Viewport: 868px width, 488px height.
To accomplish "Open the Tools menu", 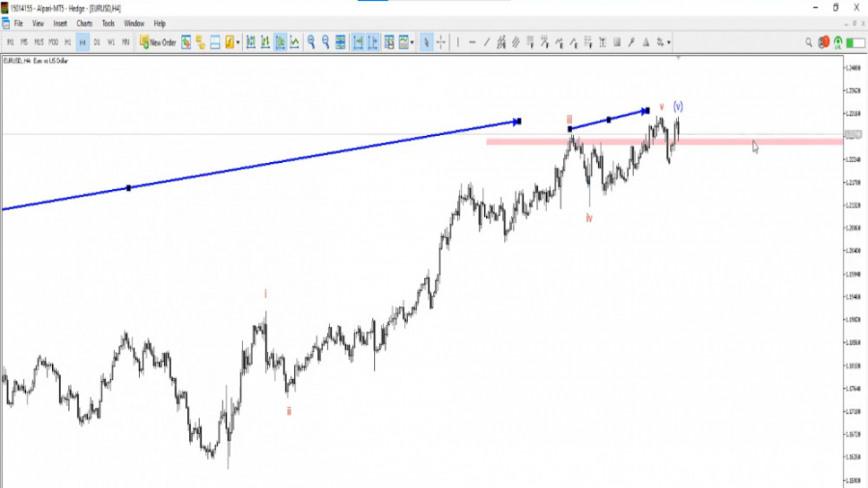I will click(108, 24).
